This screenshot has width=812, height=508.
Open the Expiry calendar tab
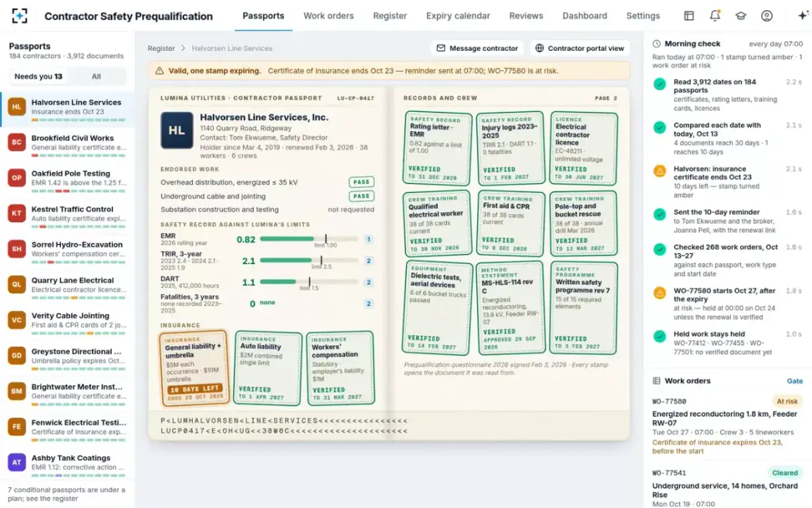458,16
